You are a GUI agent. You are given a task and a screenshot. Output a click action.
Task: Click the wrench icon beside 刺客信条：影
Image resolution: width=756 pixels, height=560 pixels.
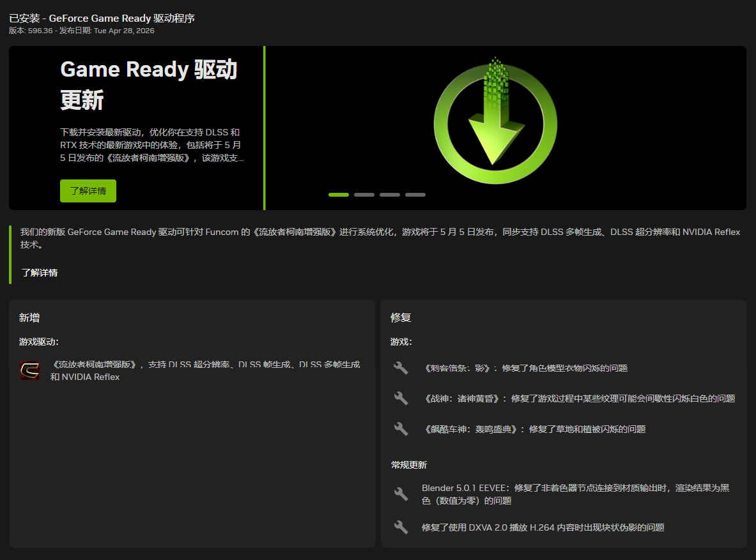click(x=401, y=368)
